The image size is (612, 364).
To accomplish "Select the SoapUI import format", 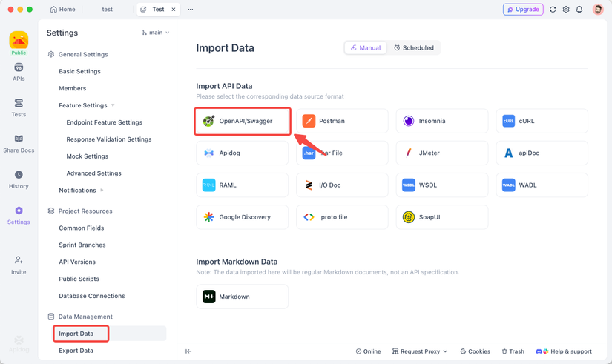I will (442, 217).
